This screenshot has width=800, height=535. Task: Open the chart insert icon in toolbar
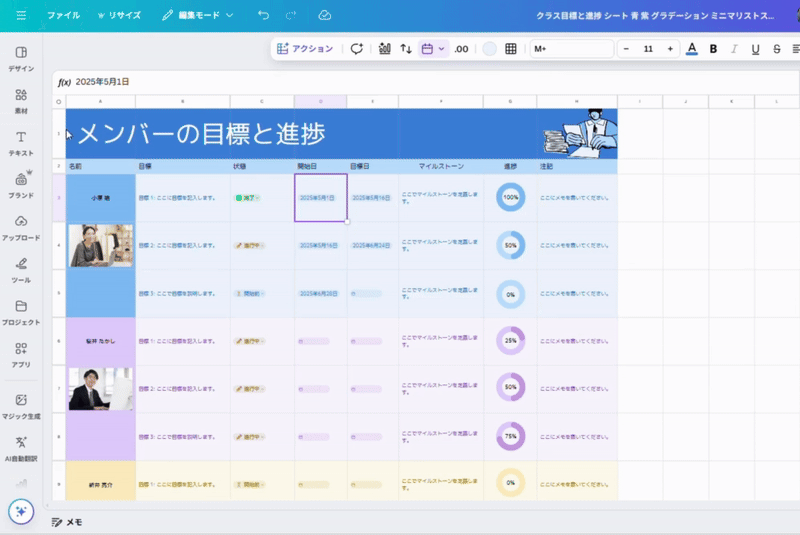pos(383,48)
